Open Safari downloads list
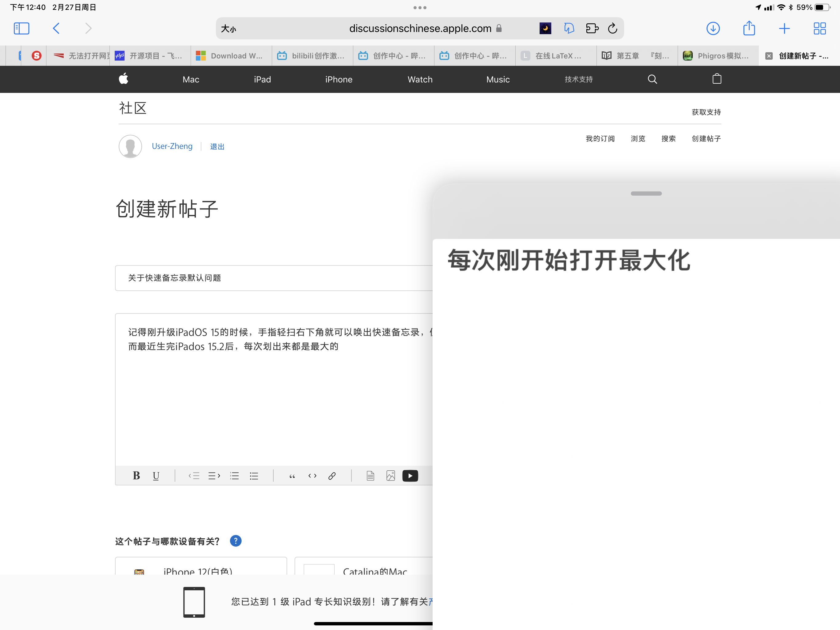This screenshot has height=630, width=840. click(x=713, y=29)
